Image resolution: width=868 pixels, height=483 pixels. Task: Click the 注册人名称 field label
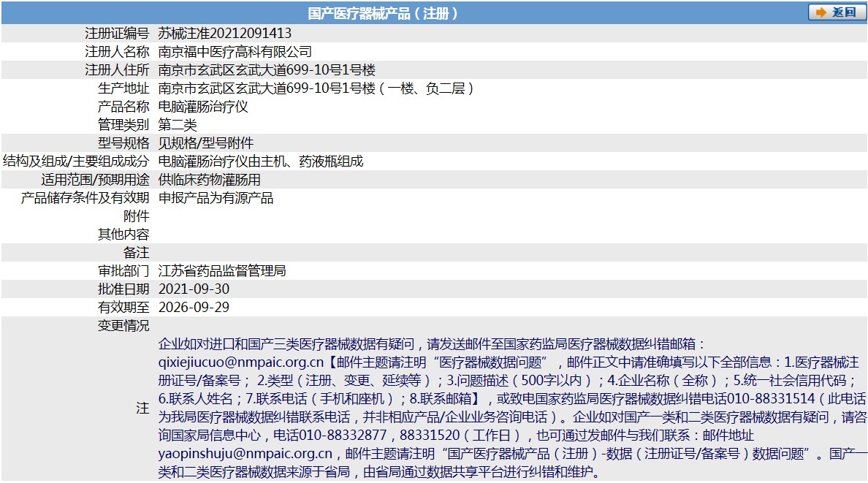(x=117, y=51)
